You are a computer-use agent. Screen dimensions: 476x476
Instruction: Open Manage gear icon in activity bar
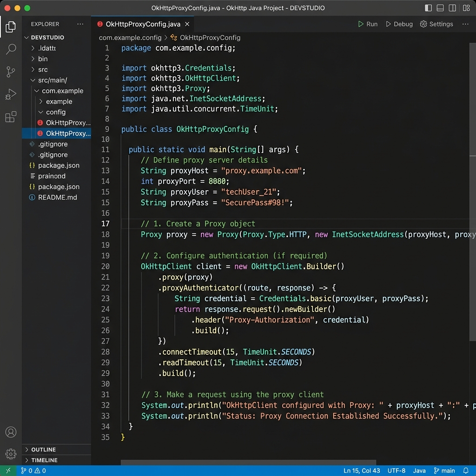[11, 454]
